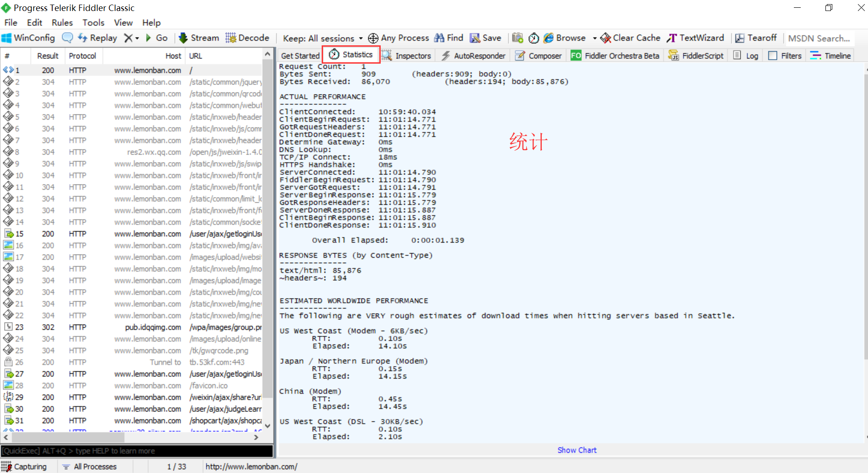The height and width of the screenshot is (473, 868).
Task: Open the Filters tab
Action: tap(785, 56)
